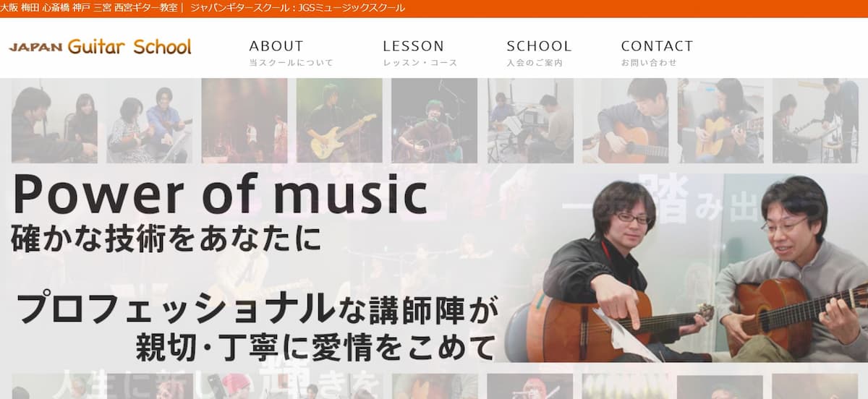The image size is (868, 399).
Task: Open the LESSON menu item
Action: point(413,46)
